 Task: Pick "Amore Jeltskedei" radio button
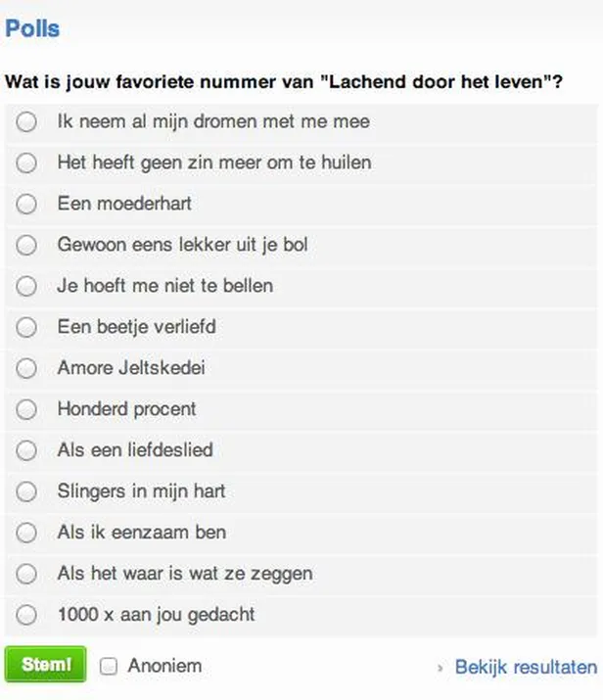[x=27, y=368]
